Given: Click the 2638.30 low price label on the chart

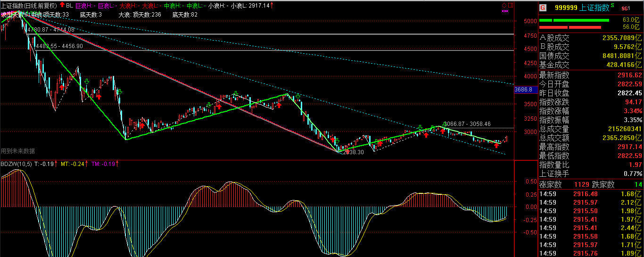Looking at the screenshot, I should tap(353, 152).
